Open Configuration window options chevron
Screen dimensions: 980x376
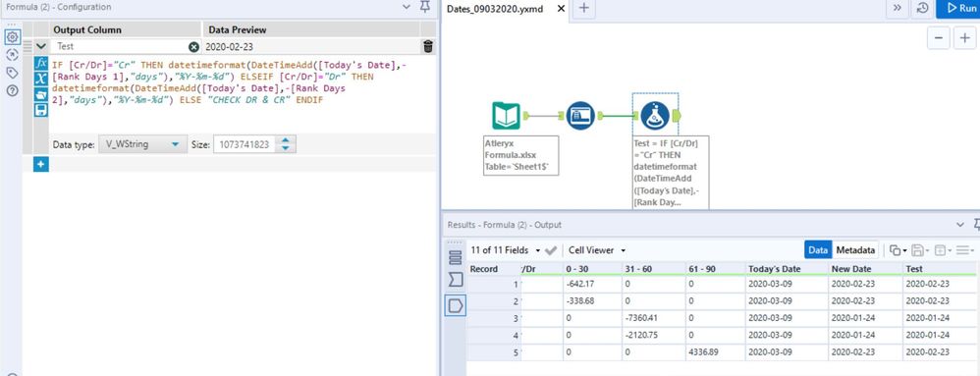click(407, 7)
